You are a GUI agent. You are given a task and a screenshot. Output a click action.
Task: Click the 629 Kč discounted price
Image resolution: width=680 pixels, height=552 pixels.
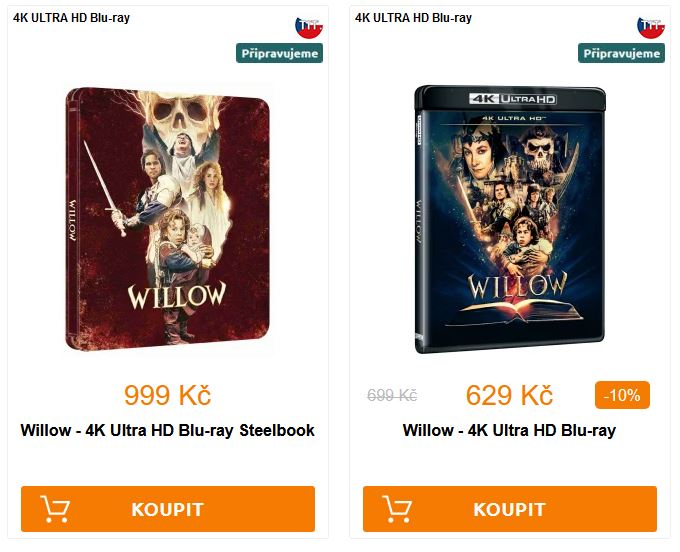(x=509, y=395)
